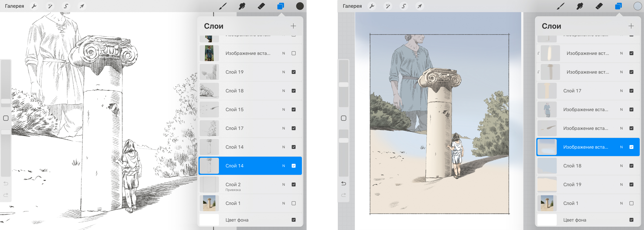644x230 pixels.
Task: Go to Галерея in the left window
Action: [x=14, y=6]
